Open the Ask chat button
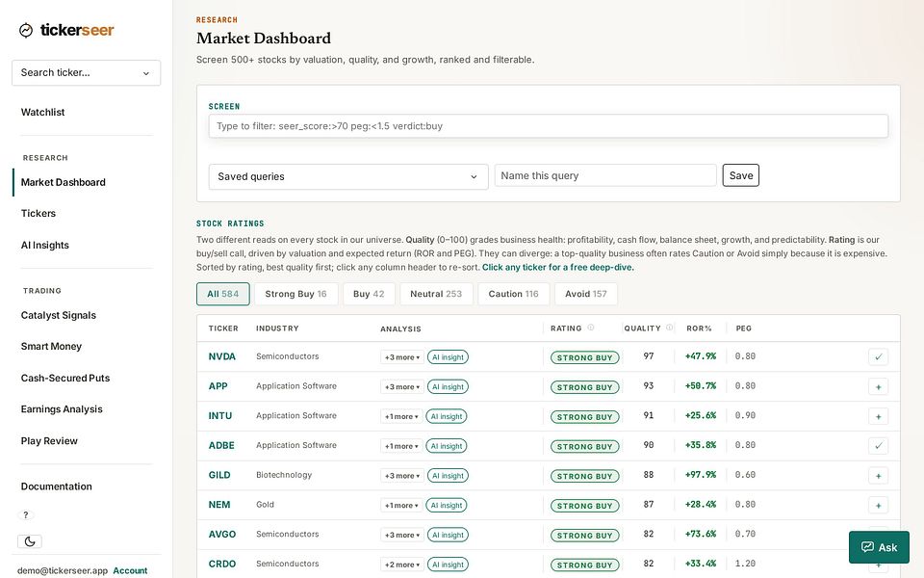924x578 pixels. [x=879, y=547]
